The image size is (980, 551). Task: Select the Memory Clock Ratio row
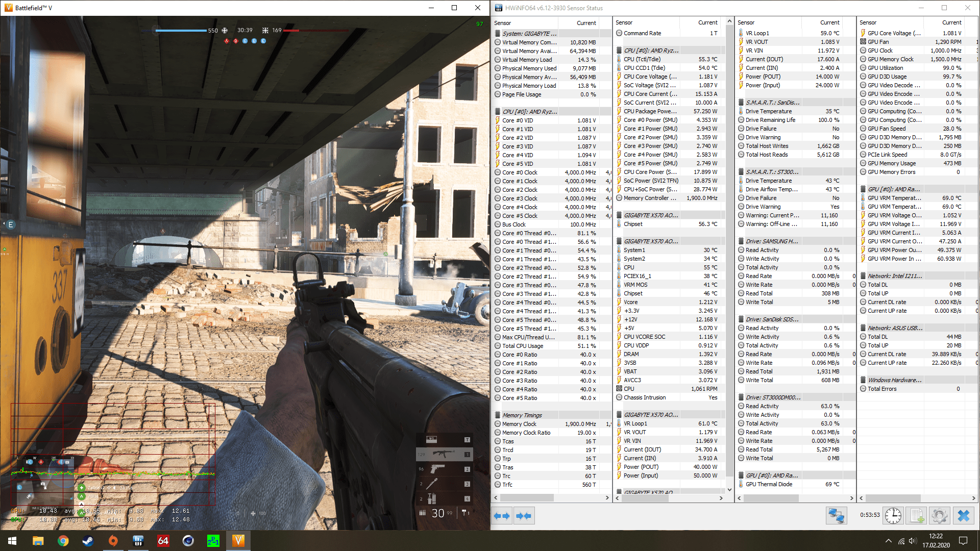(551, 433)
